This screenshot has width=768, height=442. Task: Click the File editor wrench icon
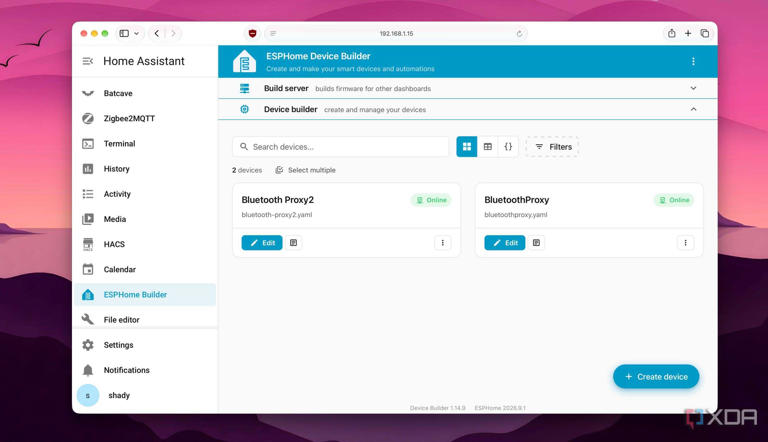[x=88, y=319]
